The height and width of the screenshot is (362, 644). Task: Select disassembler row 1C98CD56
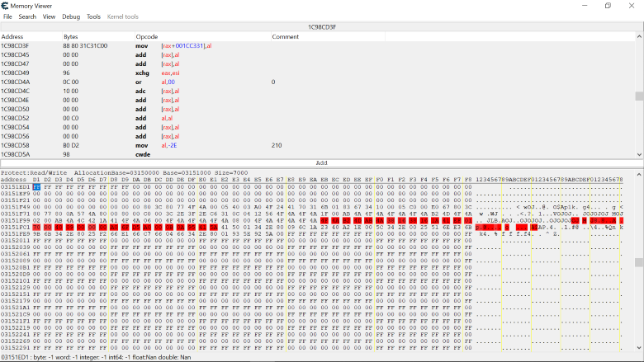[318, 136]
